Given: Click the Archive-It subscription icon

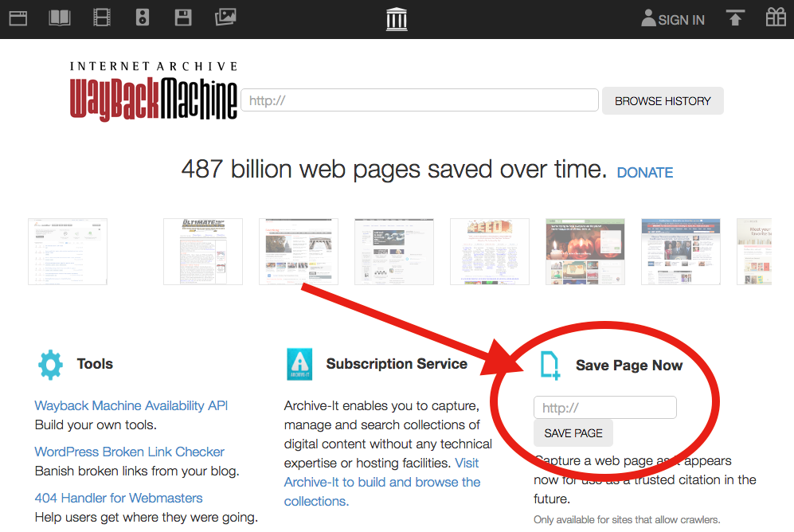Looking at the screenshot, I should click(x=299, y=365).
